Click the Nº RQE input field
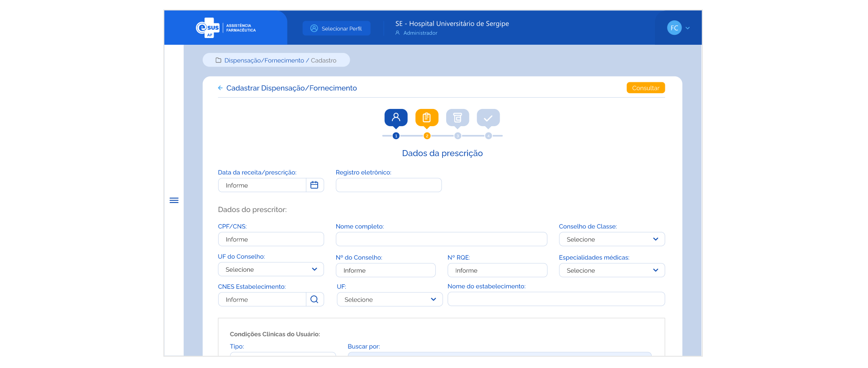The width and height of the screenshot is (868, 368). (497, 270)
